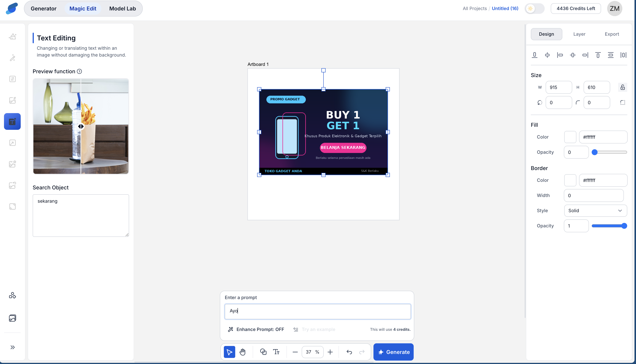Image resolution: width=636 pixels, height=364 pixels.
Task: Click the sixth alignment icon in Design panel
Action: coord(598,55)
